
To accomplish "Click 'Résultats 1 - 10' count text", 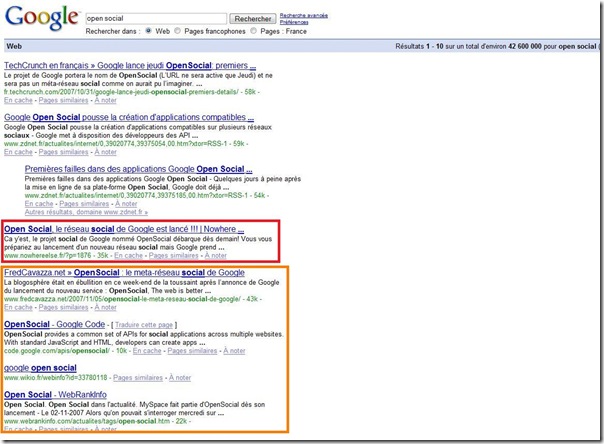I will (x=419, y=46).
